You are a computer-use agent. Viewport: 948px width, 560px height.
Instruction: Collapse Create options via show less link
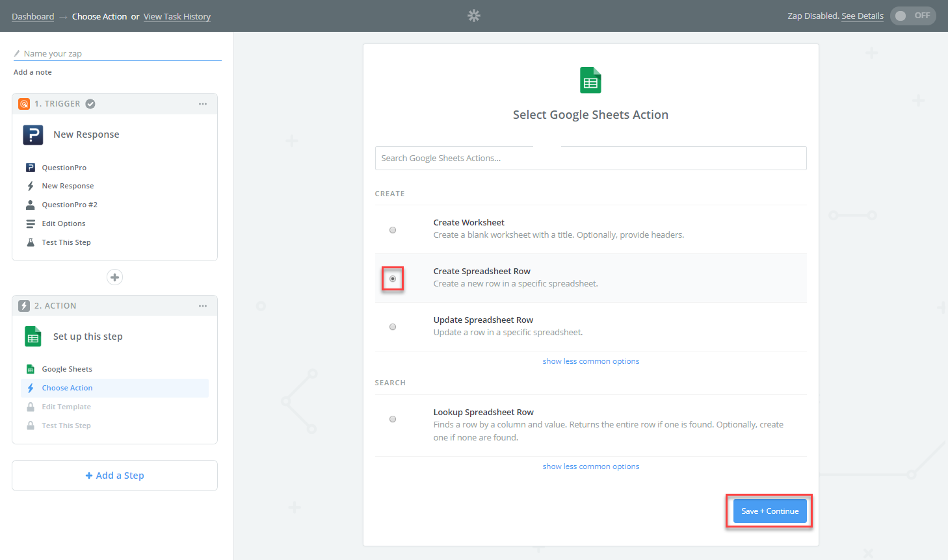pos(590,361)
